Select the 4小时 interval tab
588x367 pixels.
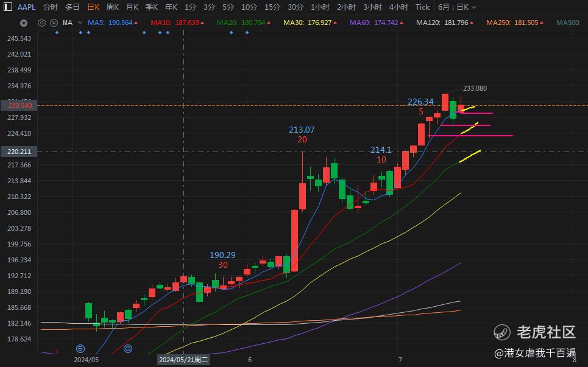pos(398,7)
